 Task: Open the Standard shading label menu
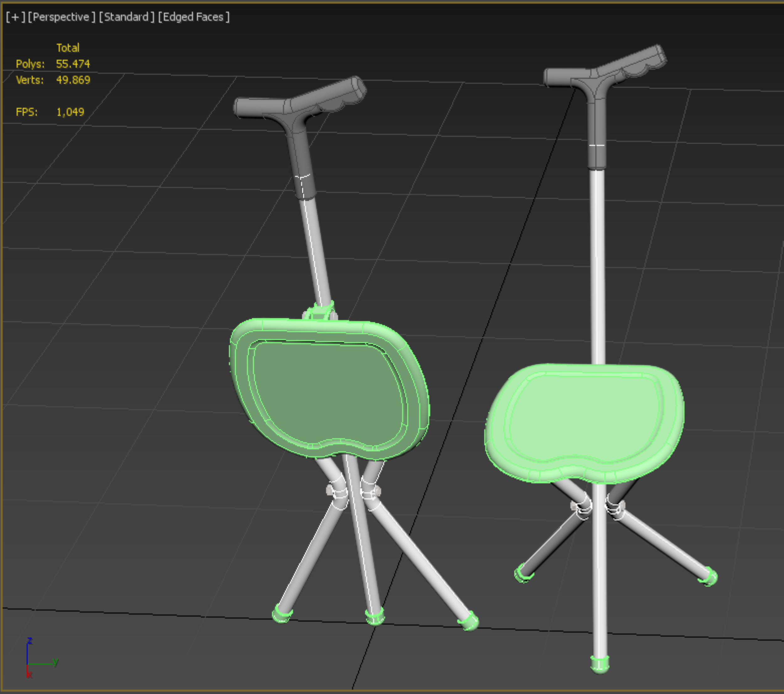pos(127,17)
